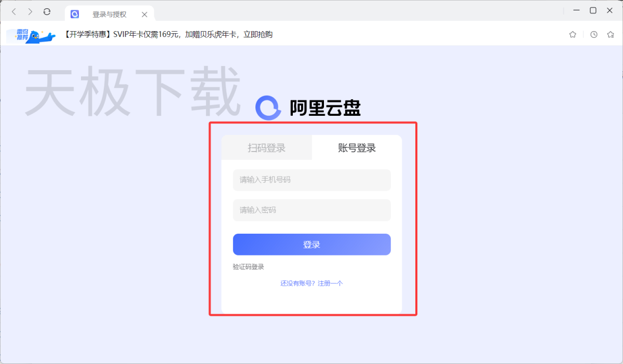Open the 验证码登录 link
Screen dimensions: 623x364
tap(249, 267)
